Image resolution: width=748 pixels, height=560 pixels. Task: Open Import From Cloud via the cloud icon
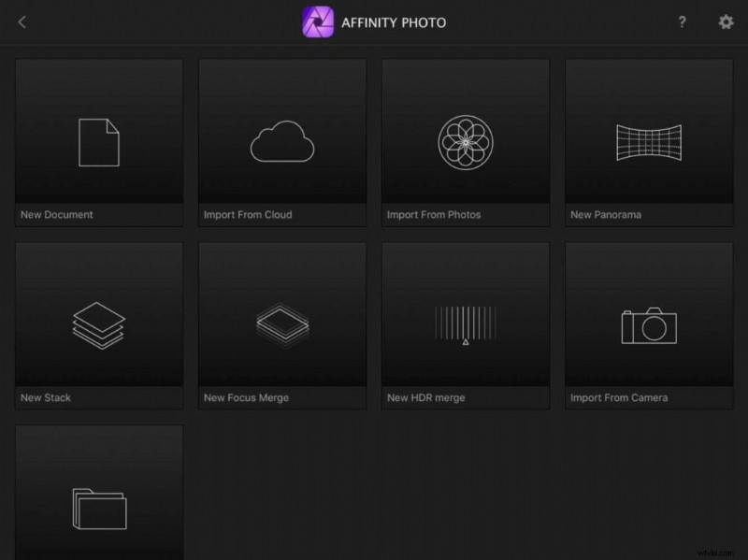tap(281, 140)
